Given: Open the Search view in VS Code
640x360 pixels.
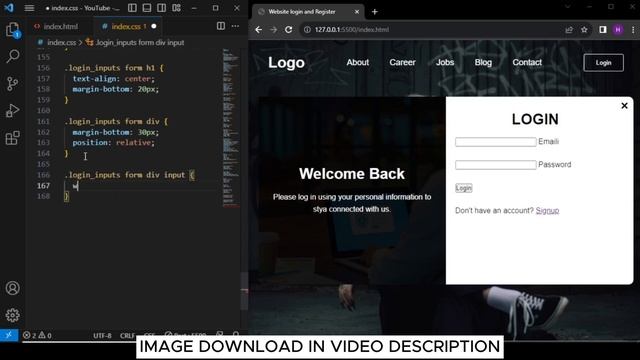Looking at the screenshot, I should [13, 56].
